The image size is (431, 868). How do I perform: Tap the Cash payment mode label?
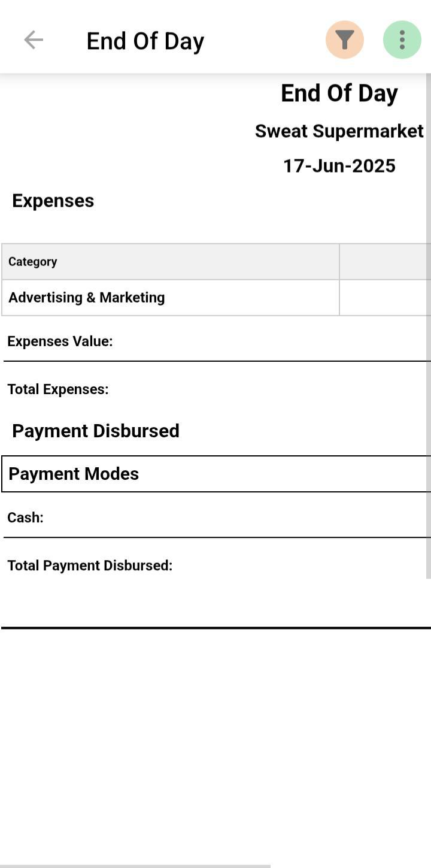pos(26,518)
